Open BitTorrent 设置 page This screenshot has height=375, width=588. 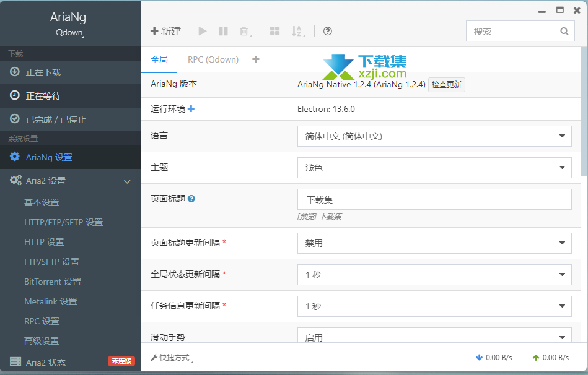coord(53,282)
